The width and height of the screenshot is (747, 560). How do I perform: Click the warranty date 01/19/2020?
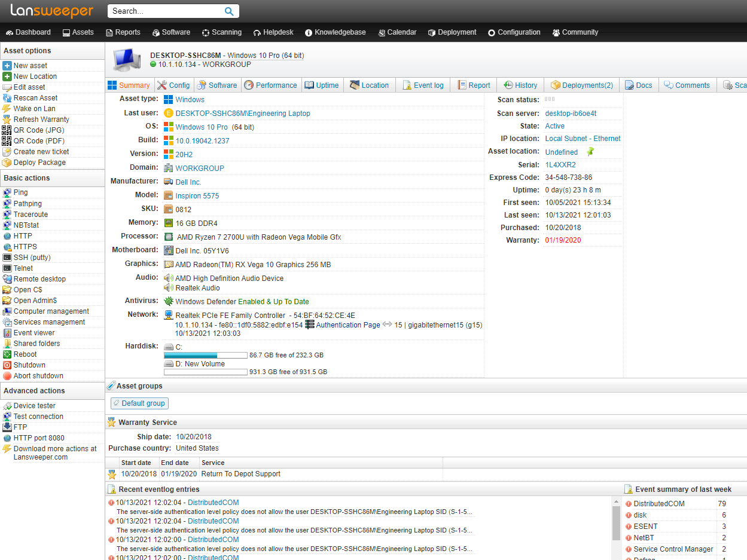tap(563, 240)
